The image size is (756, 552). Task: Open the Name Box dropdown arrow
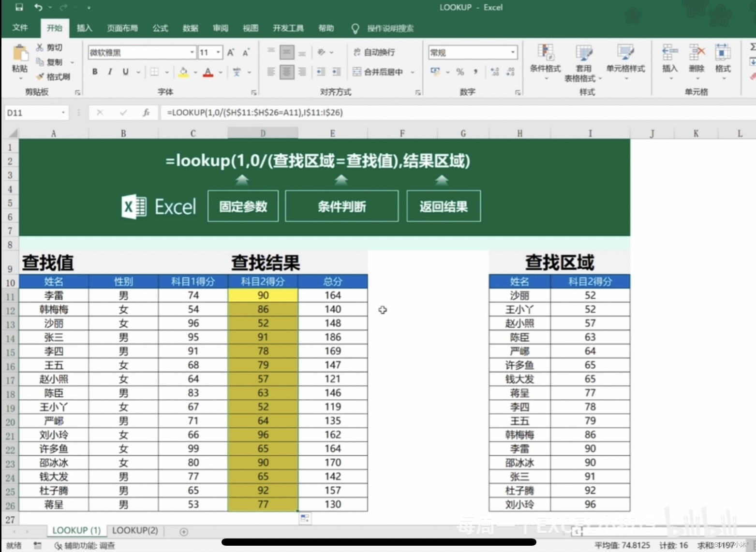63,113
